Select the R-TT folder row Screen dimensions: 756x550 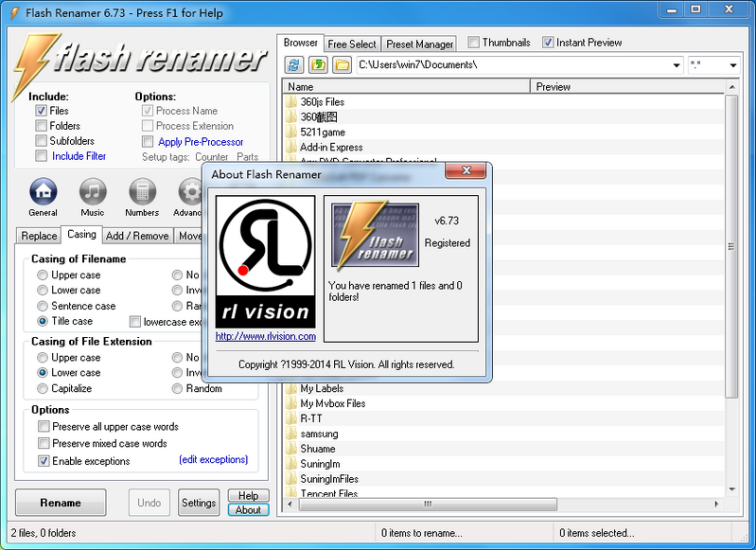(503, 418)
